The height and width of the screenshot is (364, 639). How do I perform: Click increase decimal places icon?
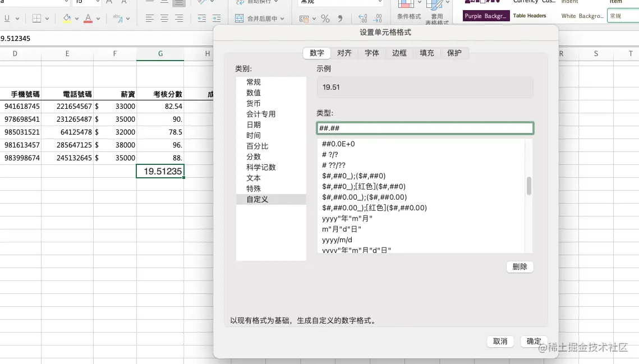coord(362,19)
